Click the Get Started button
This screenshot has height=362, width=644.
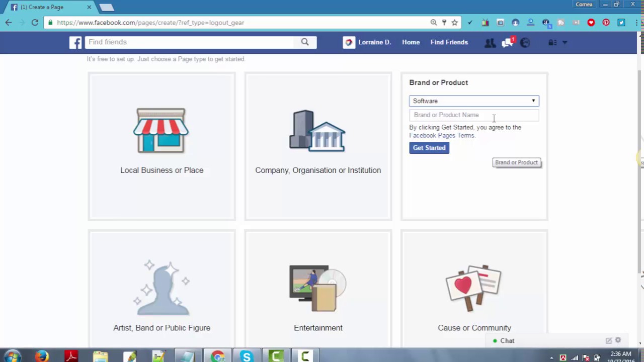click(429, 148)
